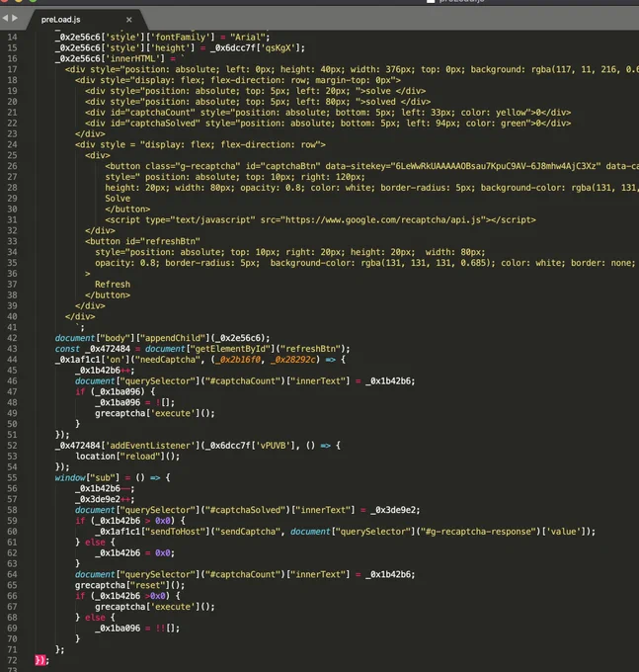Click the recaptcha api.js URL on line 31
The image size is (639, 672).
pyautogui.click(x=385, y=219)
